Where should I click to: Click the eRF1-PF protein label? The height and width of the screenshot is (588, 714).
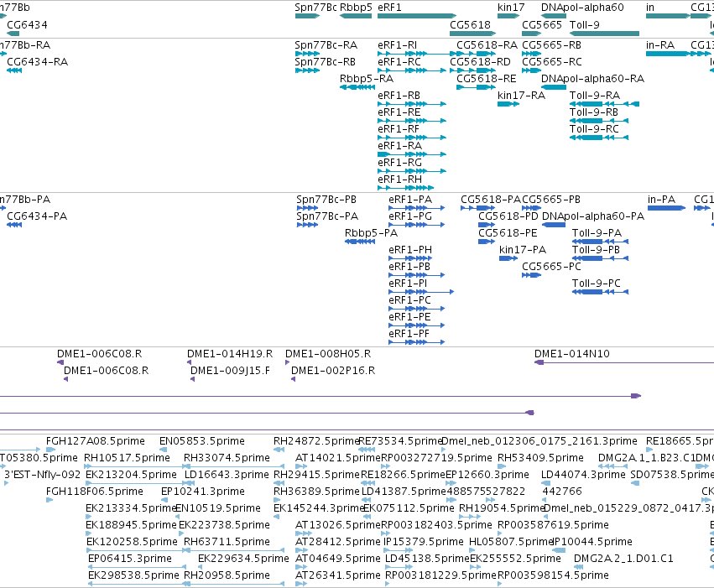point(409,334)
